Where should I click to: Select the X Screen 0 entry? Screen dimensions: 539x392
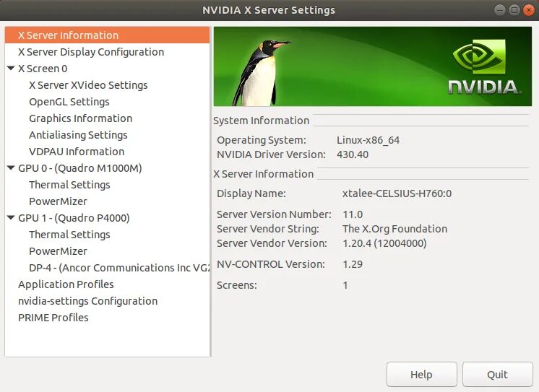pos(43,69)
